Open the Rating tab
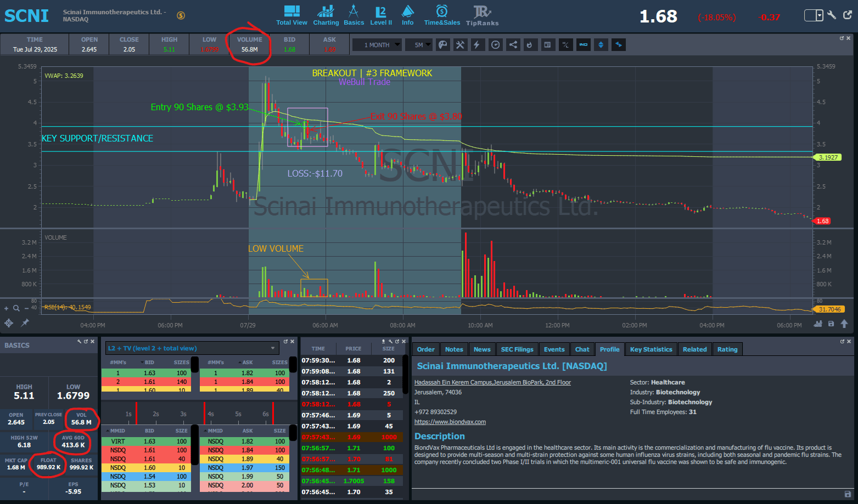Image resolution: width=858 pixels, height=504 pixels. coord(727,349)
